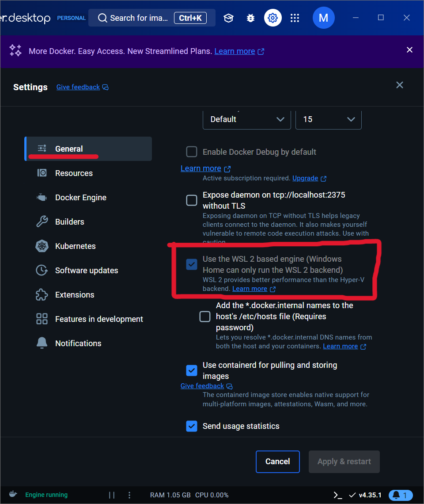The image size is (424, 504).
Task: Check Add *.docker.internal names to hosts file
Action: pyautogui.click(x=205, y=317)
